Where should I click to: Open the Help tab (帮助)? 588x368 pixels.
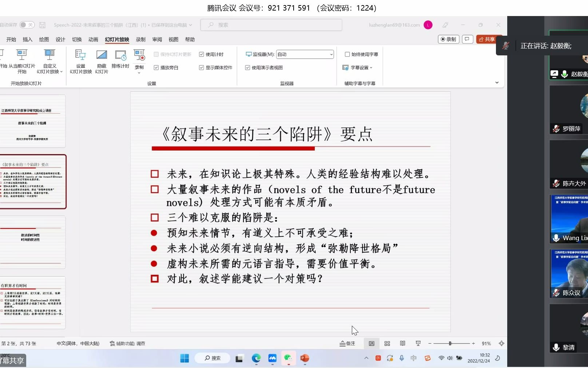(x=190, y=39)
